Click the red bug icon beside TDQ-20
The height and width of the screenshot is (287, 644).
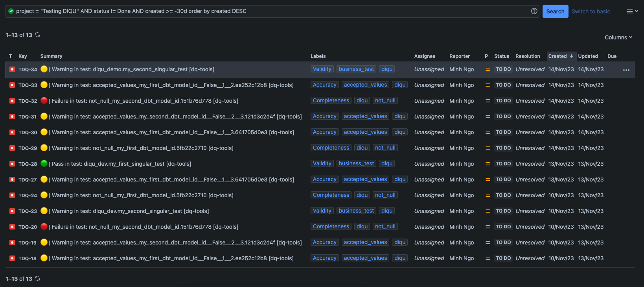(12, 227)
